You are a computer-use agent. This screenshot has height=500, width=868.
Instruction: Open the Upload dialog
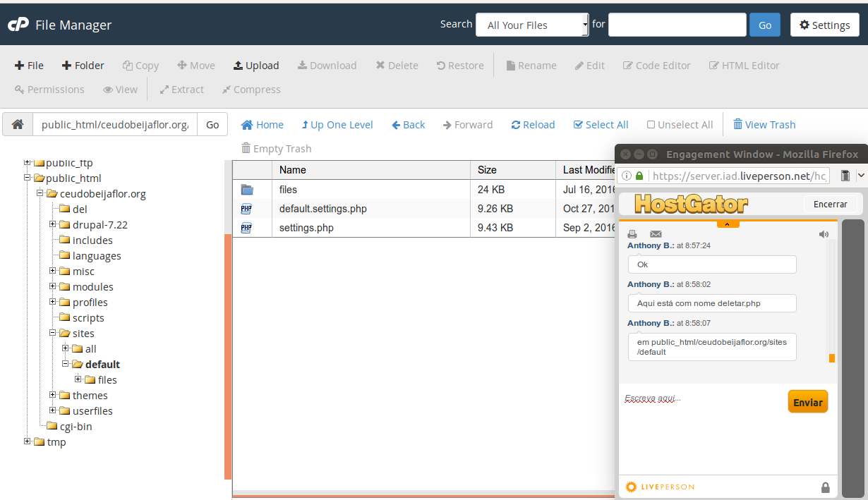click(x=256, y=66)
